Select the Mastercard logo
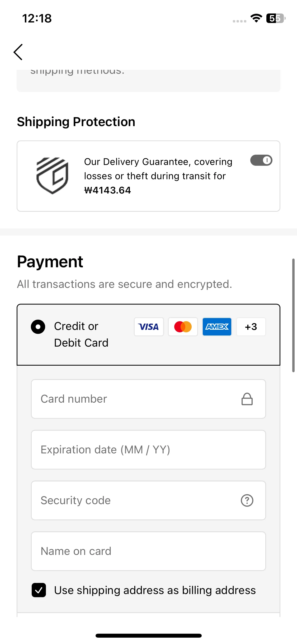 183,327
